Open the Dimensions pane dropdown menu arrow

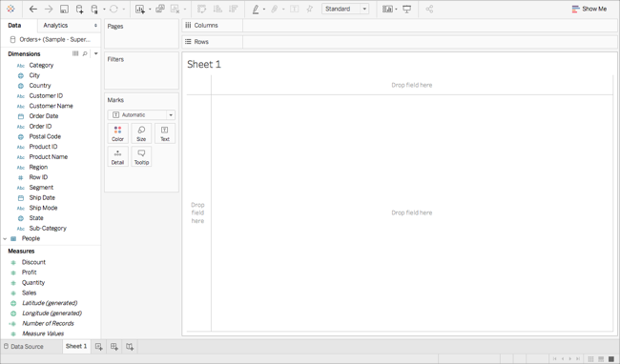(x=95, y=53)
